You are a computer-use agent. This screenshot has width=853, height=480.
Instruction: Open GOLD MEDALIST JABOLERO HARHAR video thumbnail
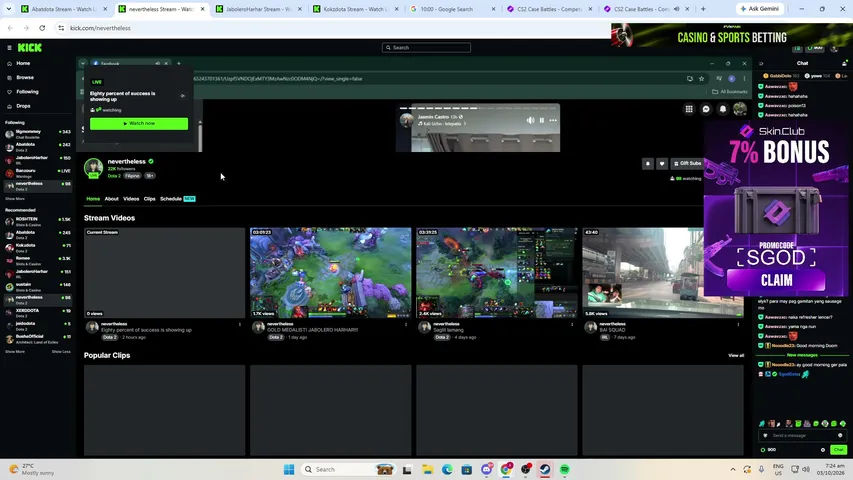coord(331,273)
